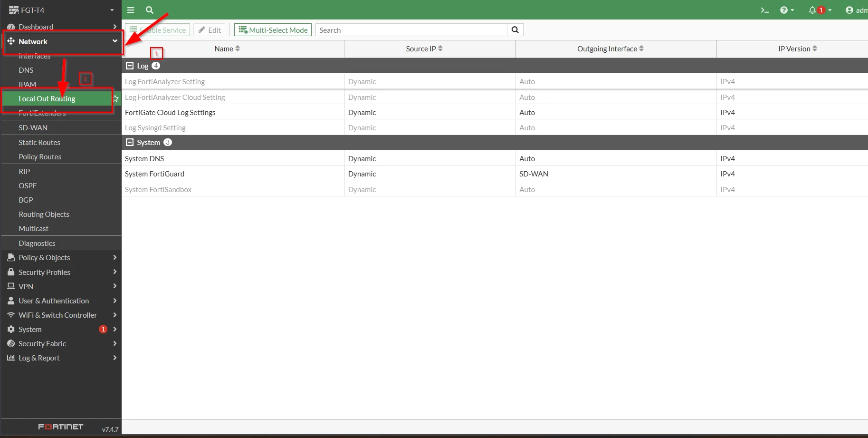868x438 pixels.
Task: Open the FGT-T4 device dropdown
Action: (61, 10)
